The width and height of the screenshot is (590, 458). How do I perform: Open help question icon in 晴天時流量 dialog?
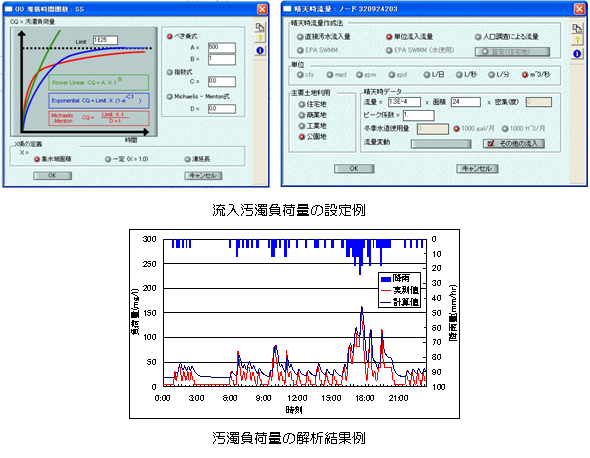577,40
